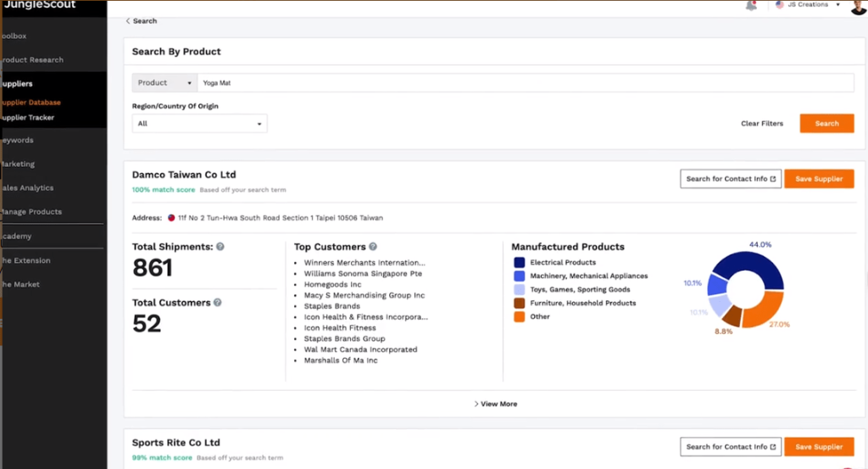Click the Electrical Products legend swatch

520,262
